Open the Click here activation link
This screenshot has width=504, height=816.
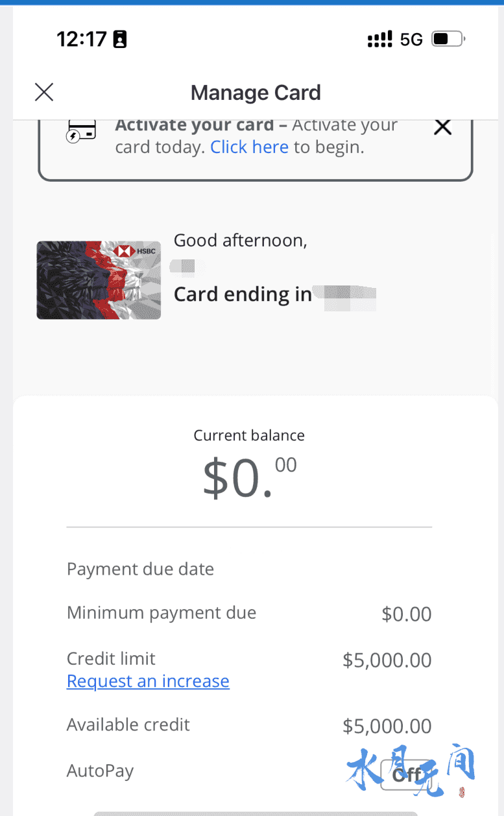coord(249,147)
